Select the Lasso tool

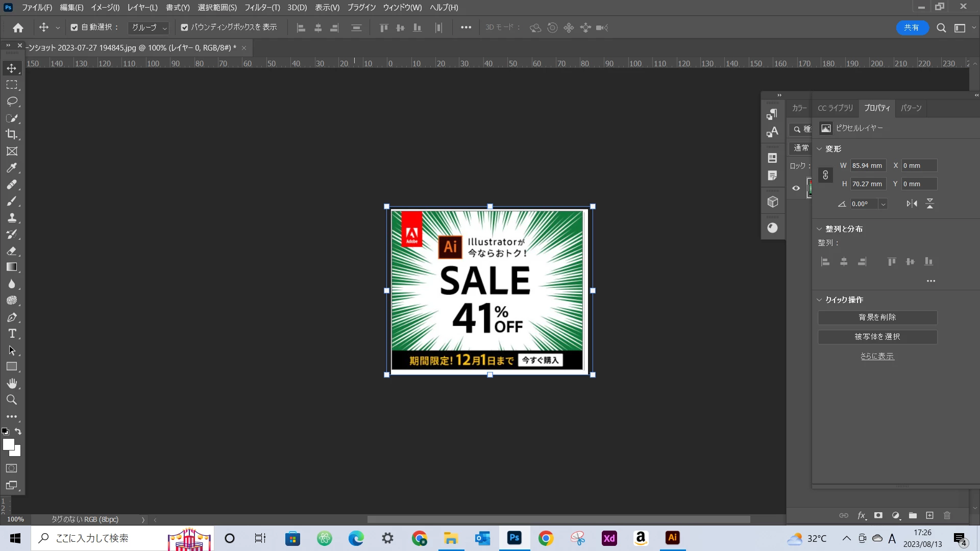(x=12, y=102)
